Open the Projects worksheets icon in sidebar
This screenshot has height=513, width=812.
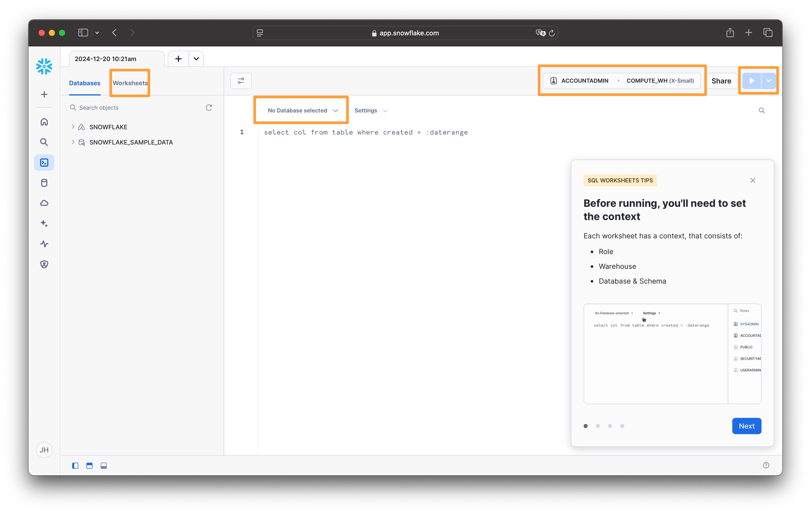pos(44,163)
